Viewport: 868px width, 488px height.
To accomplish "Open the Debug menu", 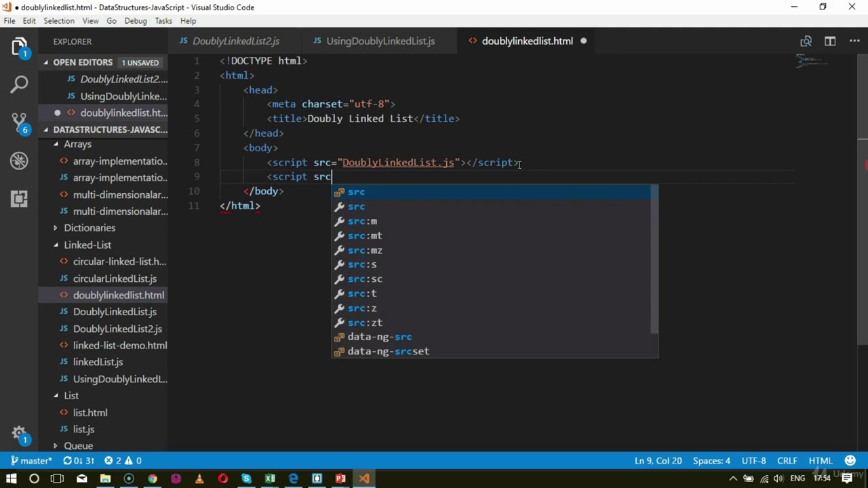I will pyautogui.click(x=136, y=21).
